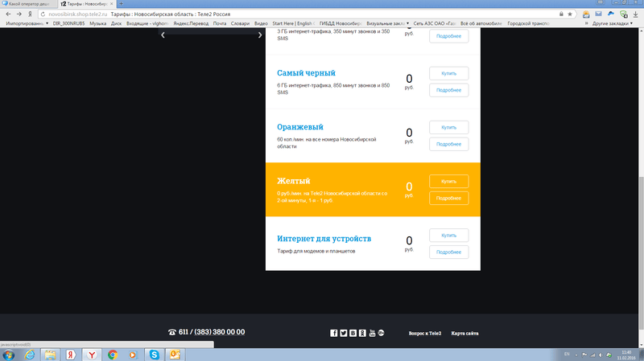Open the 'Яндекс.Перевод' bookmark
The height and width of the screenshot is (361, 644).
point(191,23)
